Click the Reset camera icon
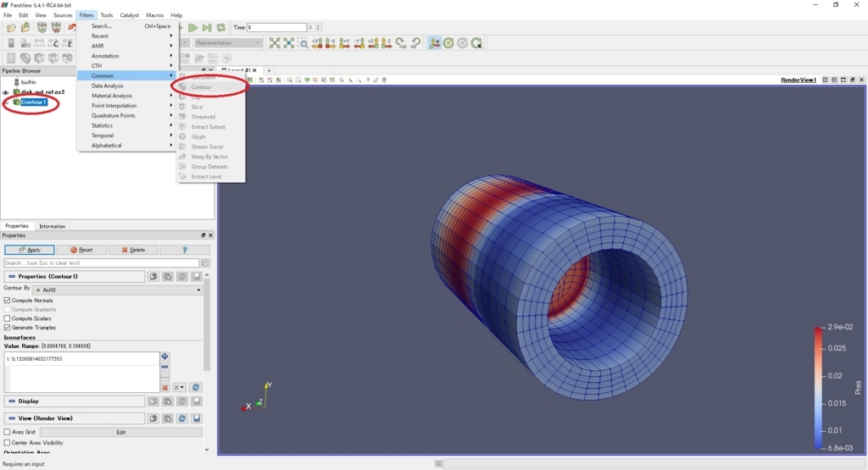Viewport: 868px width, 470px height. pyautogui.click(x=275, y=43)
